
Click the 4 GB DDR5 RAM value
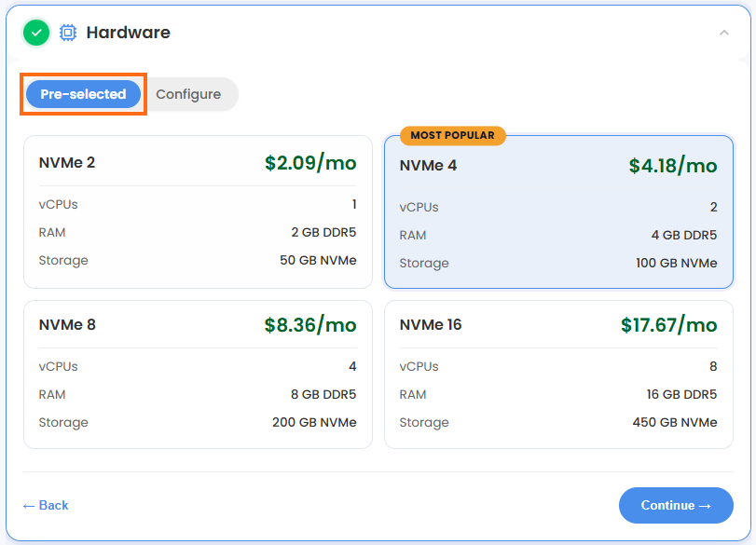pyautogui.click(x=684, y=235)
